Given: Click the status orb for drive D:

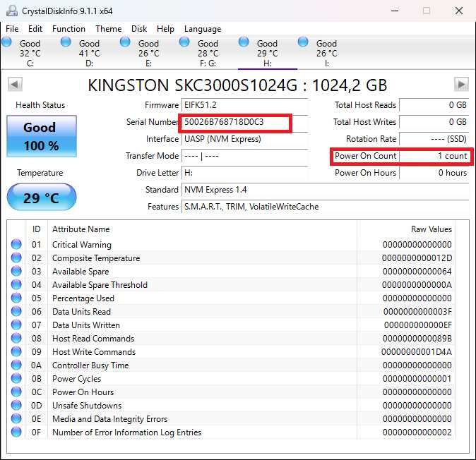Looking at the screenshot, I should coord(66,42).
